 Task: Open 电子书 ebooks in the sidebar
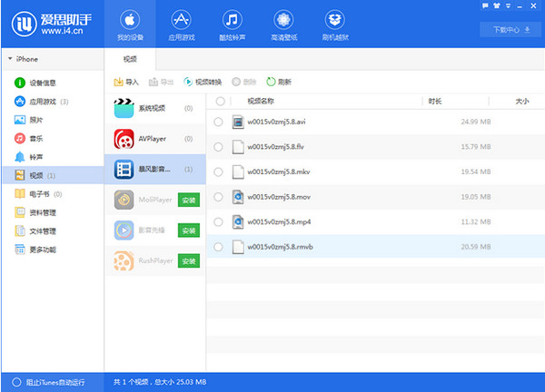(53, 194)
